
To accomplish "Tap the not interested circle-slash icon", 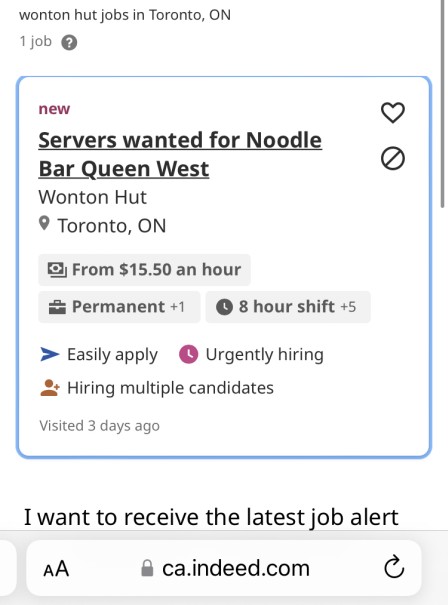I will pyautogui.click(x=393, y=159).
